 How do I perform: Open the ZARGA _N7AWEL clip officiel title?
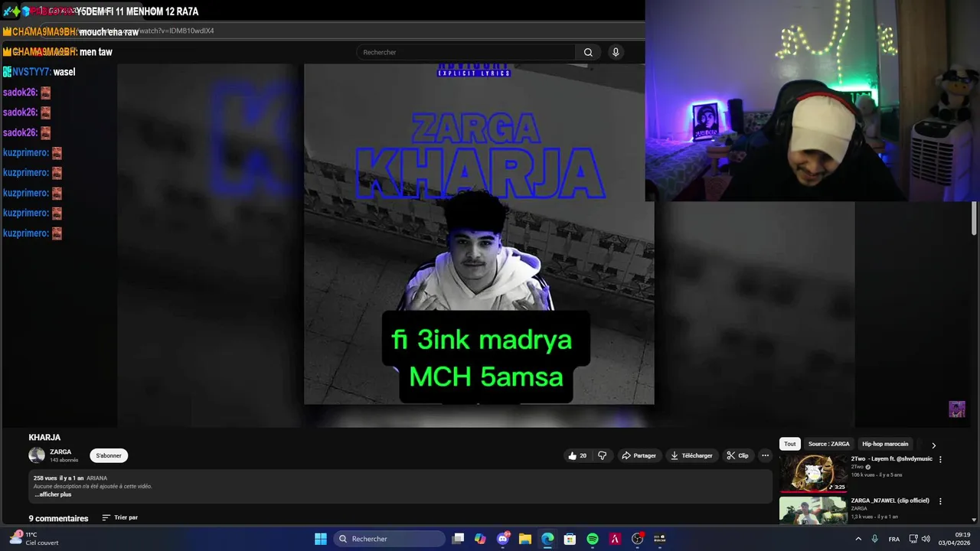click(890, 500)
